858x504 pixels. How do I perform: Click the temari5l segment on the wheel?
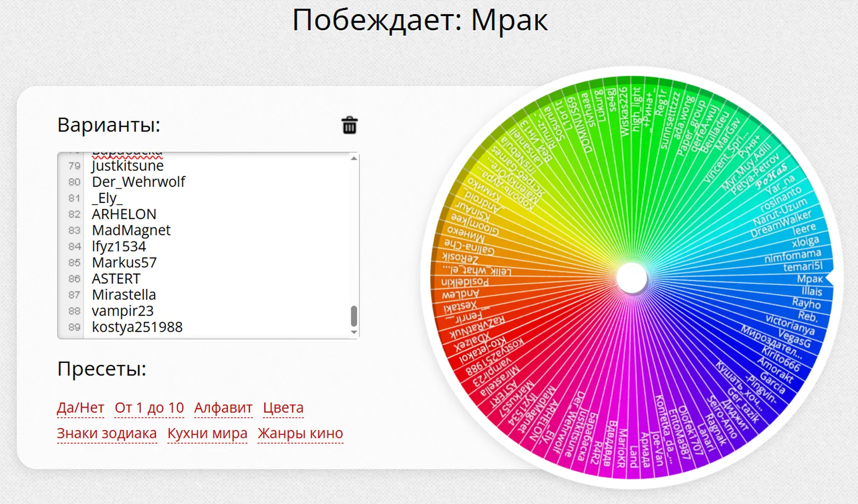point(803,266)
